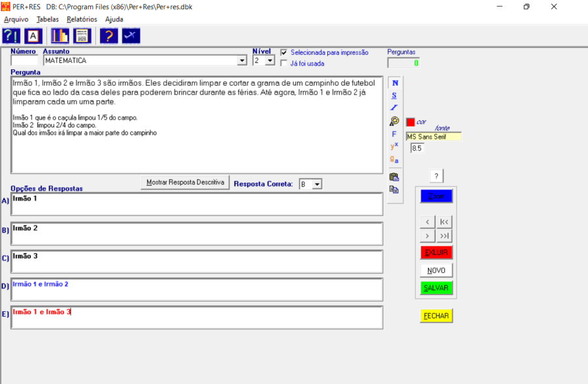Viewport: 588px width, 384px height.
Task: Toggle bold (N) text formatting
Action: tap(395, 83)
